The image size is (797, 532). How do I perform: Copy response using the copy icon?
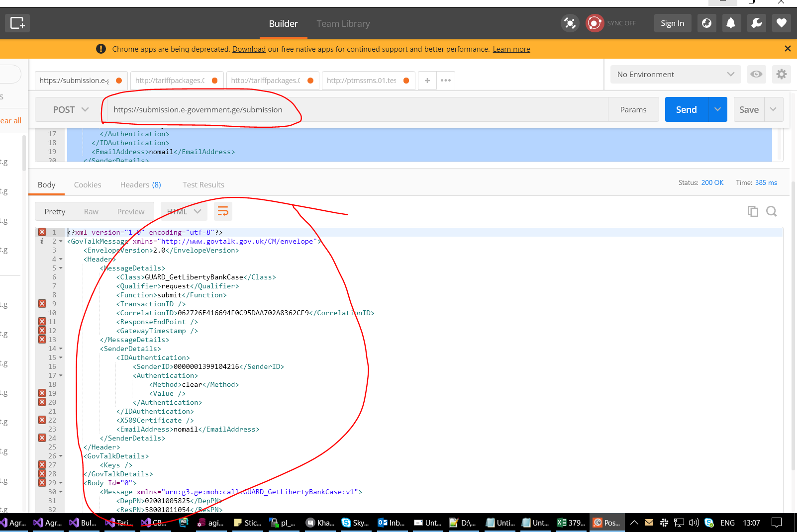point(753,211)
